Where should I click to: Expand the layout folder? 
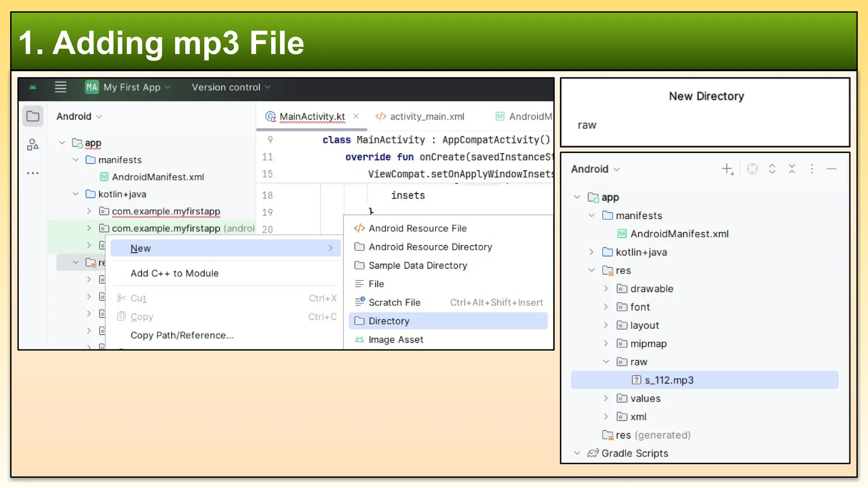point(606,325)
